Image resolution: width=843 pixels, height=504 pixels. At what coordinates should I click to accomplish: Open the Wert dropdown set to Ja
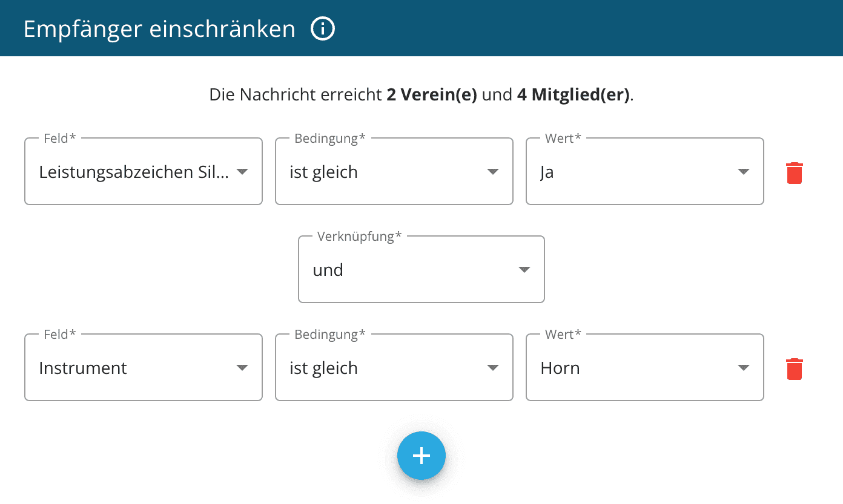[x=635, y=172]
